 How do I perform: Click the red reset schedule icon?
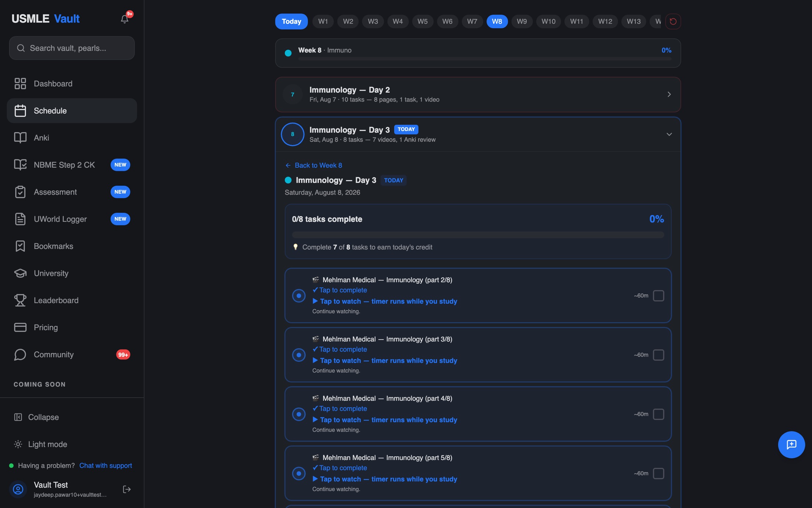coord(673,21)
